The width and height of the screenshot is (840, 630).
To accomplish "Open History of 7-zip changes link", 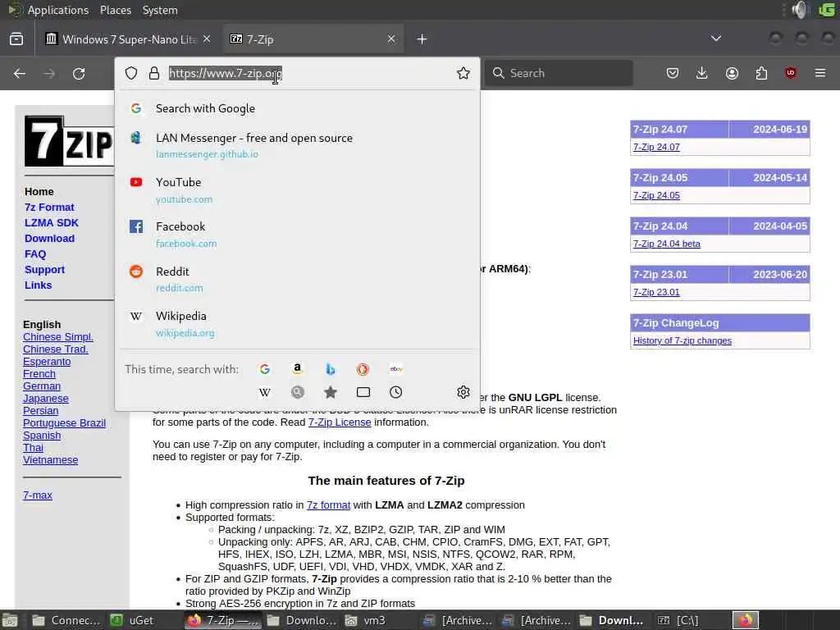I will tap(682, 340).
